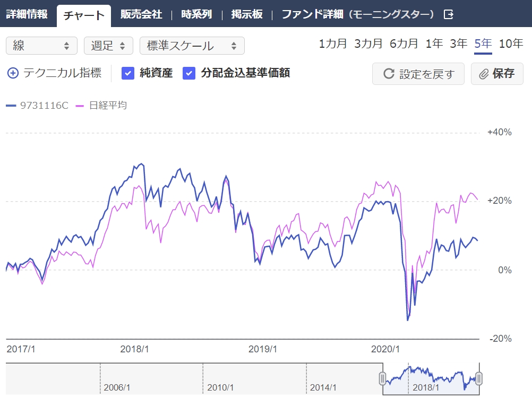Screen dimensions: 532x398
Task: Select the チャート tab
Action: click(84, 15)
